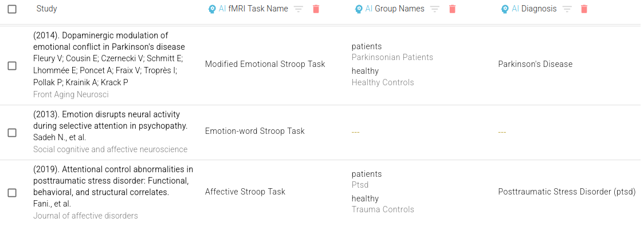Toggle the select-all checkbox in header
Viewport: 644px width, 226px height.
pyautogui.click(x=13, y=9)
